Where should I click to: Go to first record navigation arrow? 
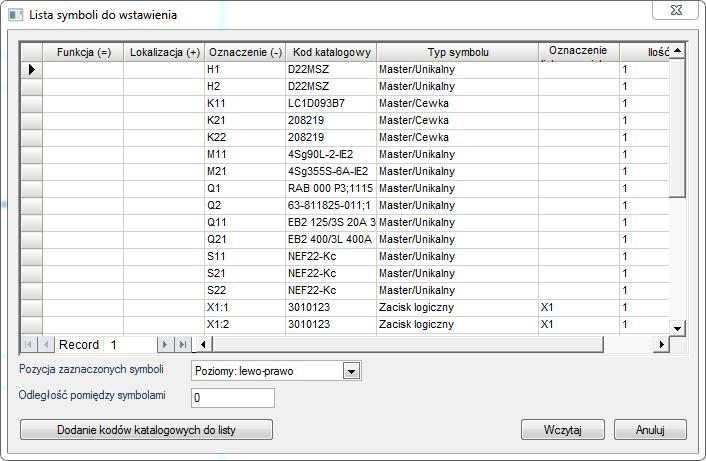(28, 345)
